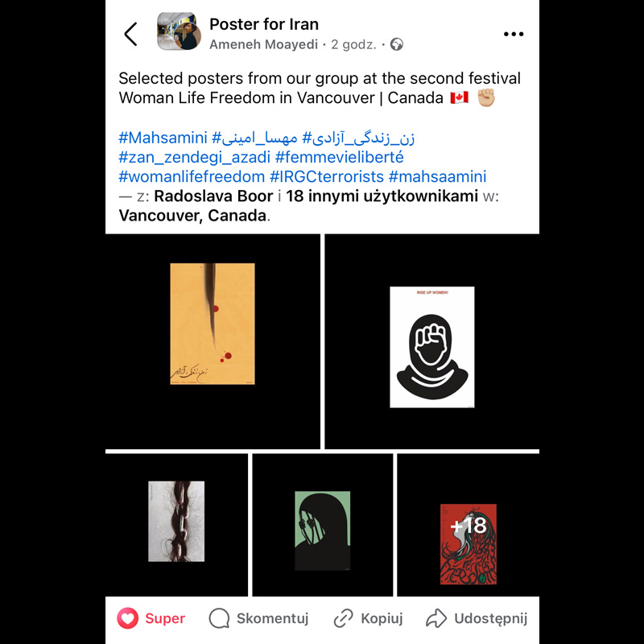Go back using the left chevron
The width and height of the screenshot is (644, 644).
point(130,34)
